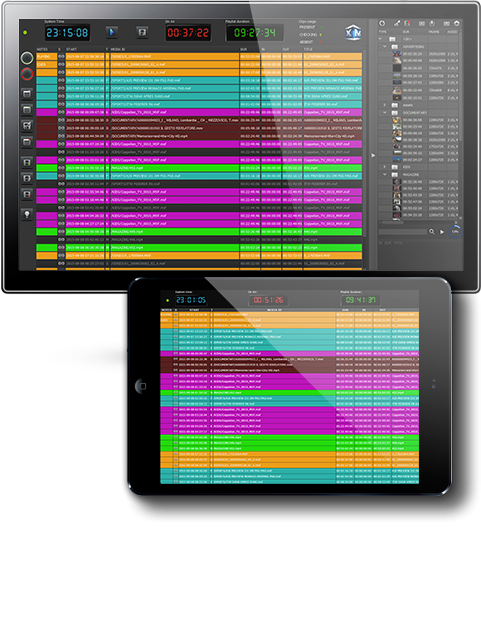Open first clip thumbnail in MAGAZINE folder
Image resolution: width=481 pixels, height=639 pixels.
coord(397,182)
